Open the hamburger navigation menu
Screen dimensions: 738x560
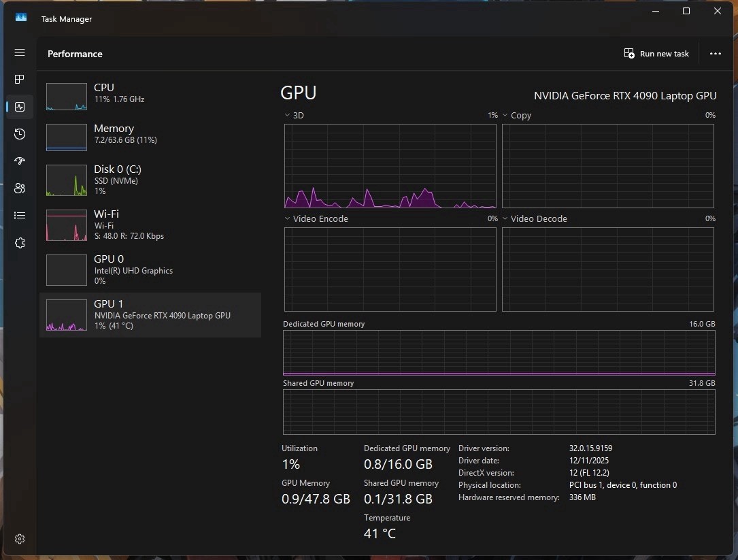[19, 52]
